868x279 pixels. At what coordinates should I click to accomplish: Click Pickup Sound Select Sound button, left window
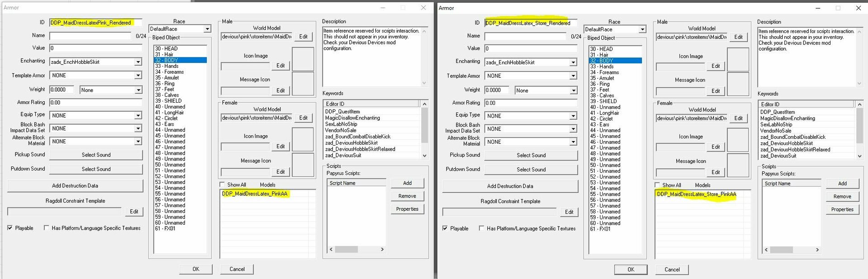pyautogui.click(x=96, y=155)
